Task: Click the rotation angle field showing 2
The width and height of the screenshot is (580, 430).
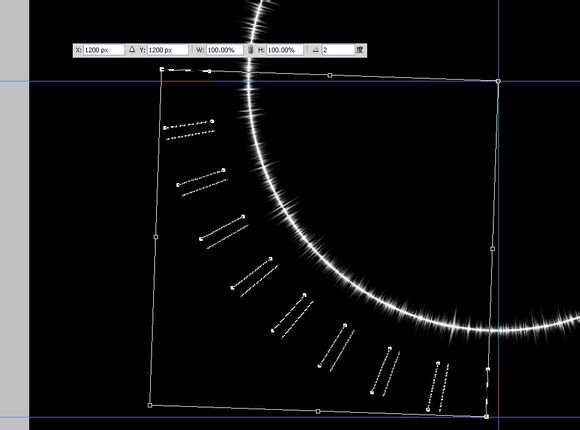Action: click(x=338, y=50)
